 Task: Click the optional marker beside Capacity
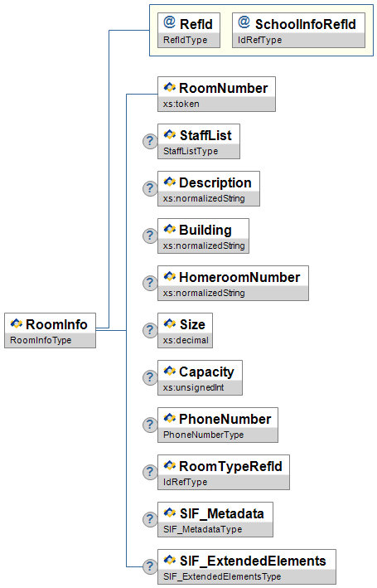[x=150, y=377]
